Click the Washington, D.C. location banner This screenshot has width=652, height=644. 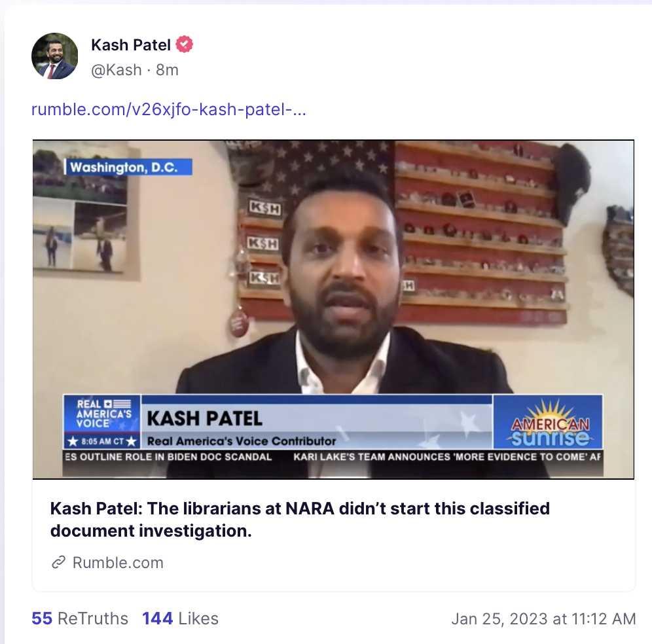click(128, 167)
